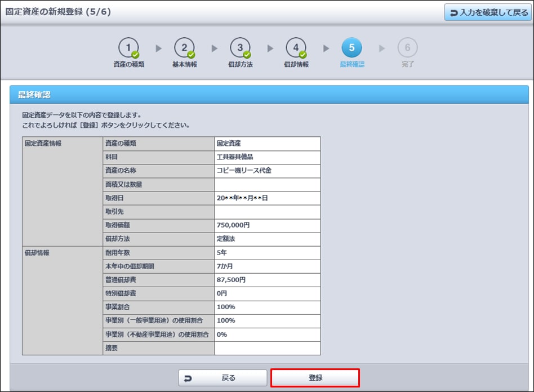Click the 完了 step label
This screenshot has width=534, height=392.
408,64
